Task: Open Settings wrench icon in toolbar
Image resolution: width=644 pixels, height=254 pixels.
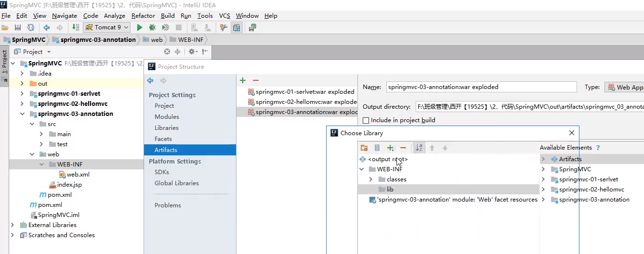Action: tap(223, 28)
